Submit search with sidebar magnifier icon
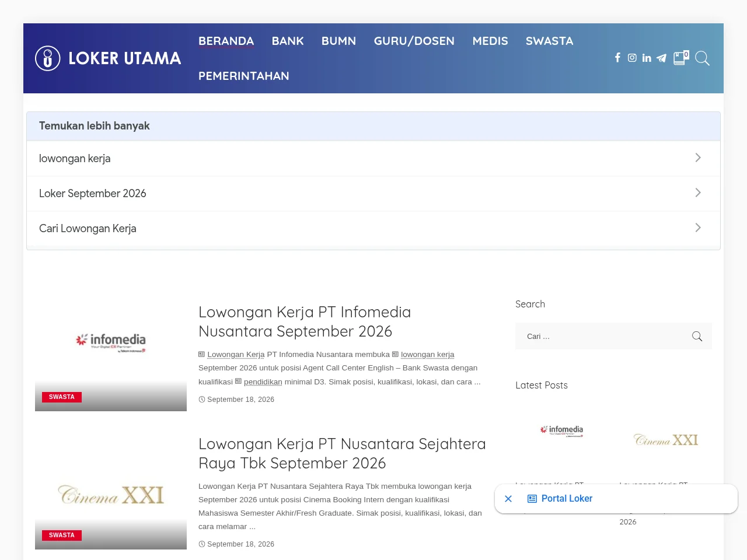Viewport: 747px width, 560px height. pyautogui.click(x=697, y=336)
